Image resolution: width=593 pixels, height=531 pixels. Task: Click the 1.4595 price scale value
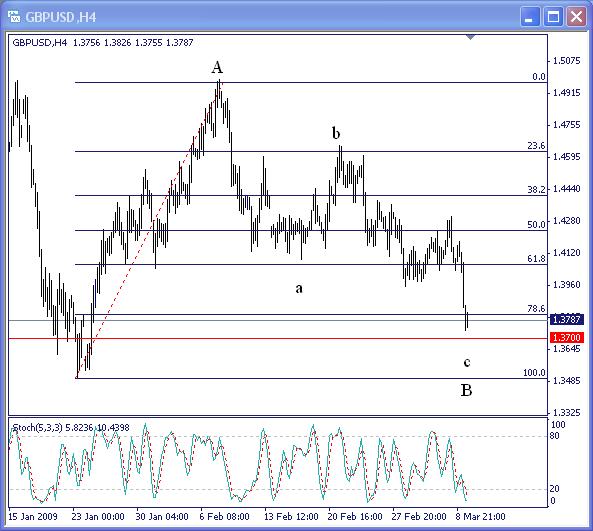coord(567,157)
